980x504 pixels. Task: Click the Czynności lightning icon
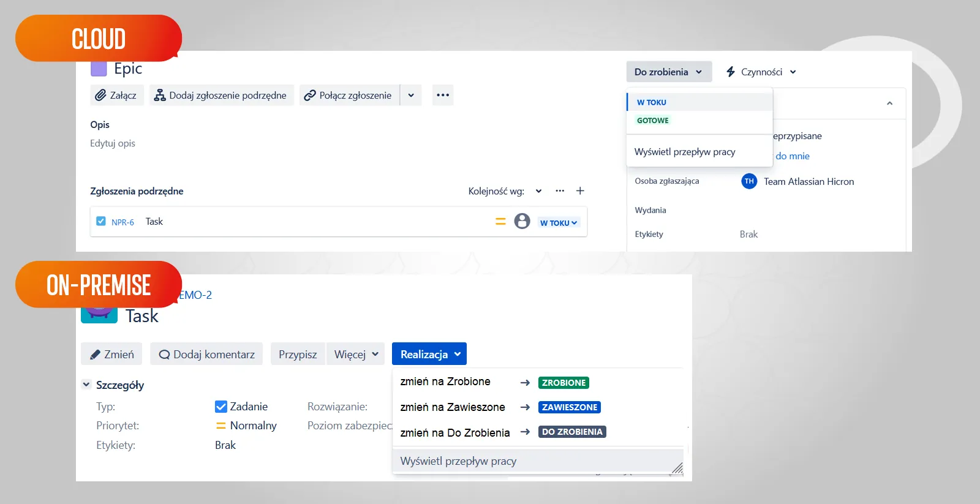(731, 72)
